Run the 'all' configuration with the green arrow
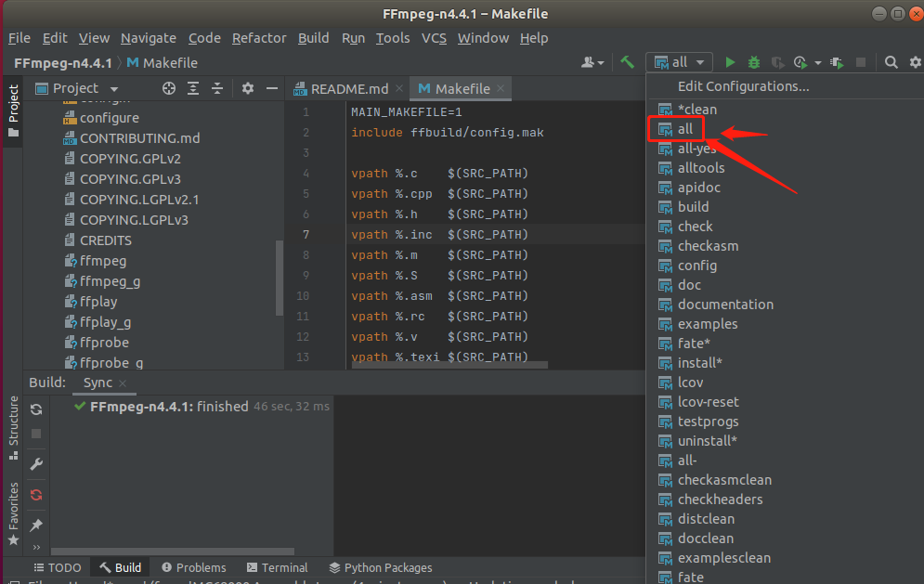The image size is (924, 584). coord(730,61)
